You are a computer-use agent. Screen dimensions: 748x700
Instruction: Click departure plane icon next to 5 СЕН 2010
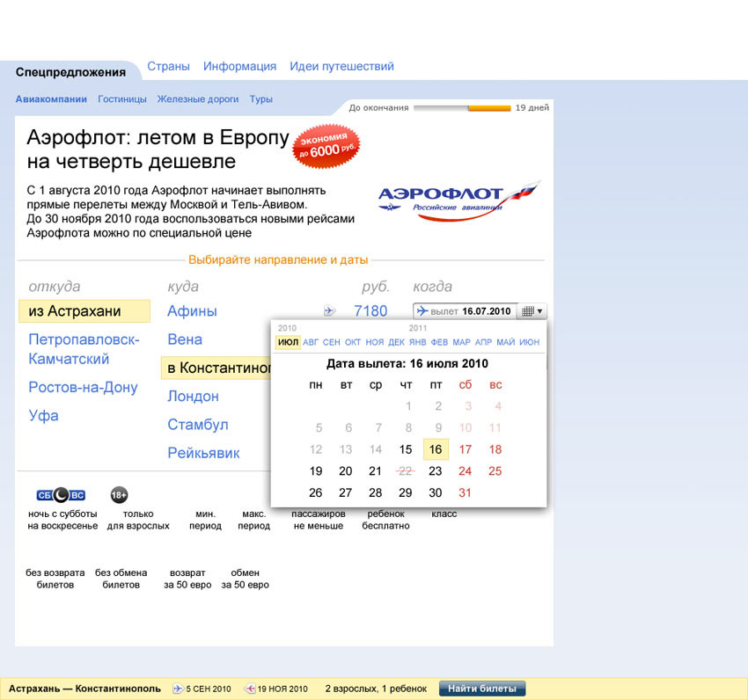pos(178,689)
